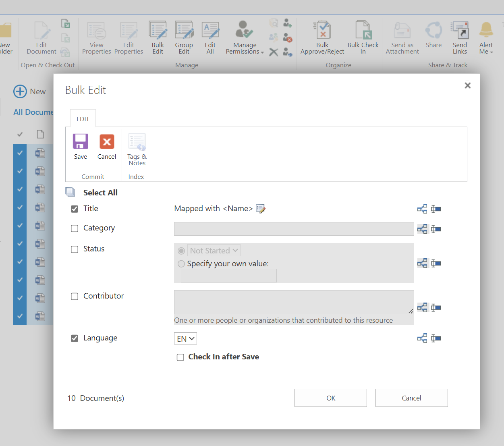Click the Contributor text area

[294, 302]
